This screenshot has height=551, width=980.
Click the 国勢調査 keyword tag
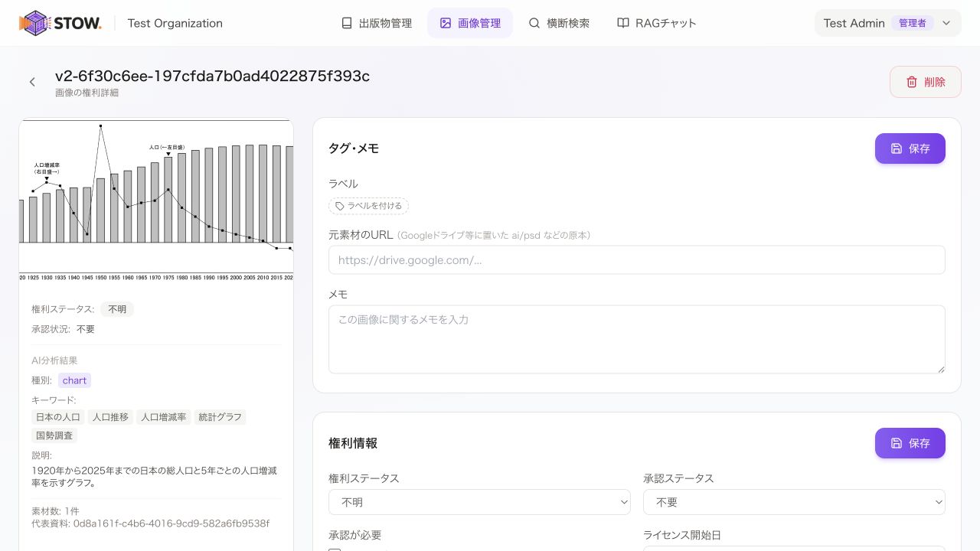click(54, 435)
